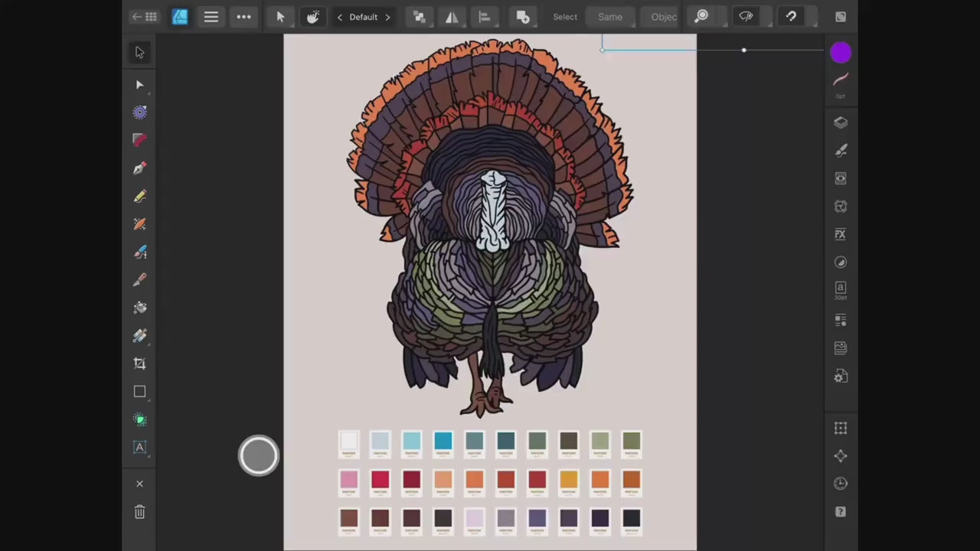
Task: Select the Pen tool
Action: [139, 168]
